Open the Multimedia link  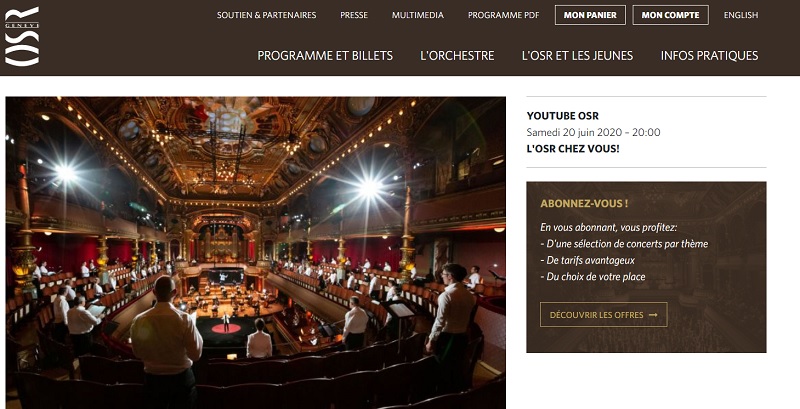[x=418, y=15]
